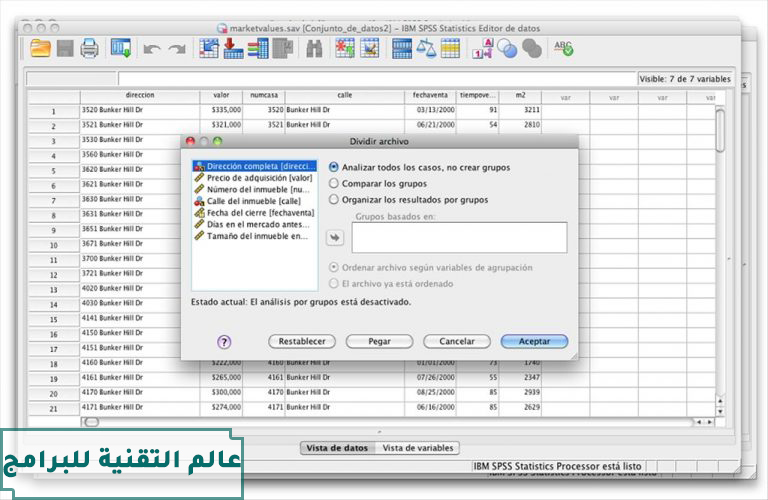Open the Variables info icon
Image resolution: width=768 pixels, height=500 pixels.
pos(258,48)
